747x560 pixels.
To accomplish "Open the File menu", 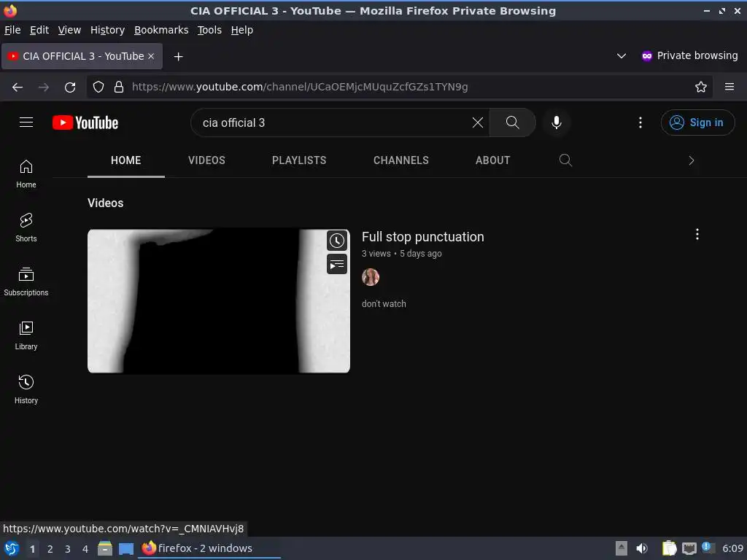I will (12, 30).
